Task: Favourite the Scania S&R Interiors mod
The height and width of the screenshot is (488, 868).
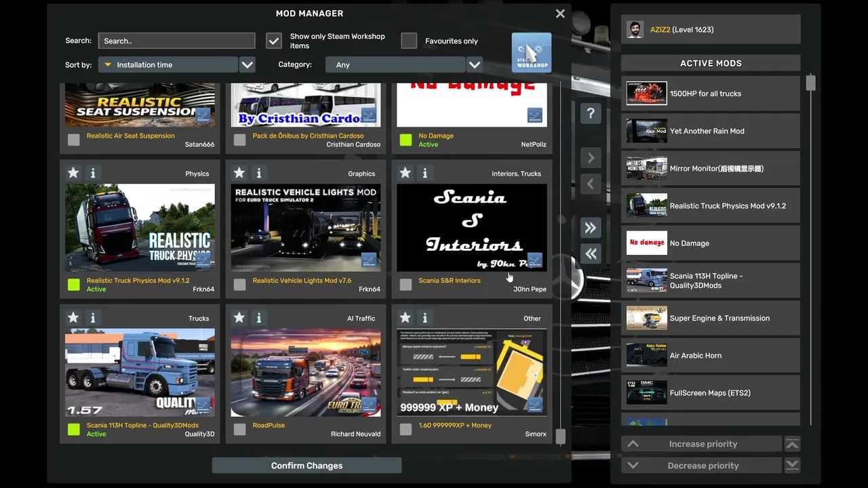Action: click(405, 173)
